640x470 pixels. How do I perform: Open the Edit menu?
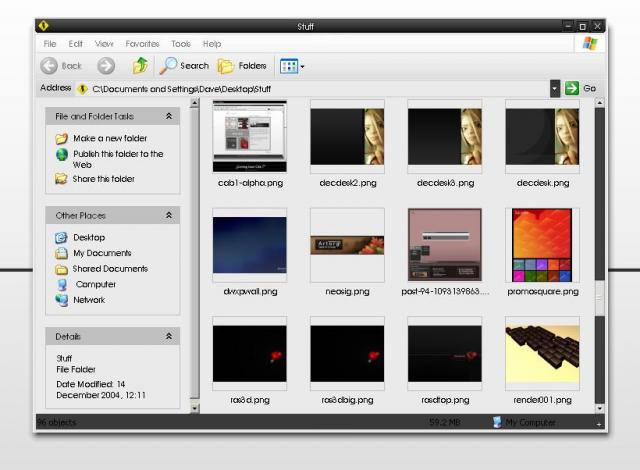[x=76, y=44]
